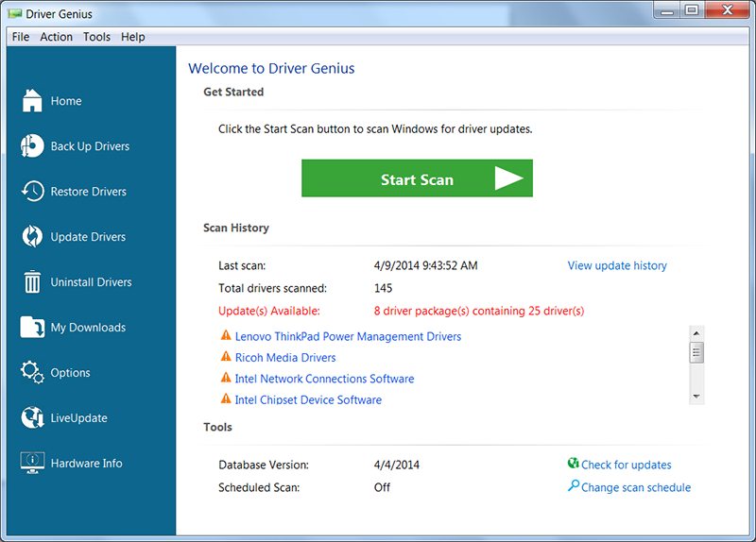Click the play arrow on Start Scan
This screenshot has height=542, width=756.
tap(508, 178)
